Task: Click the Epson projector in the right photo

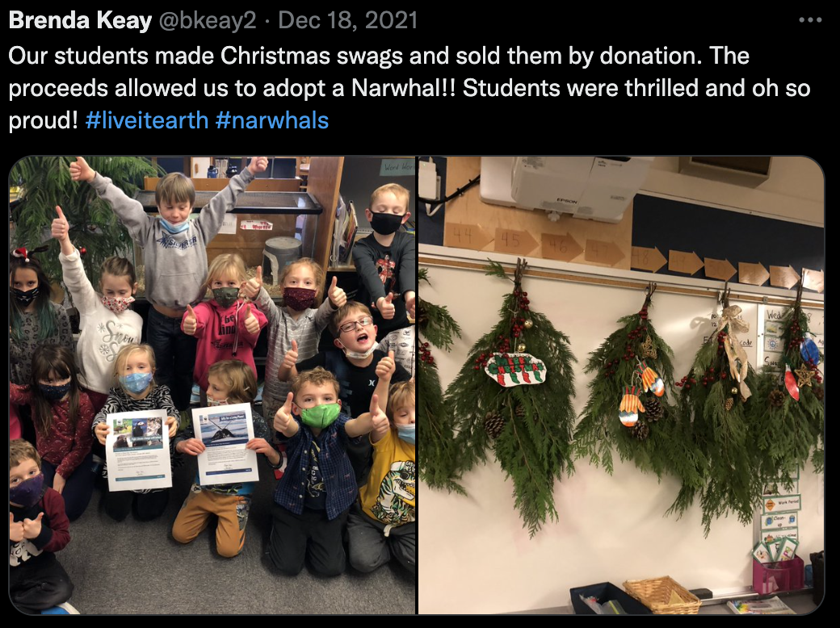Action: 565,187
